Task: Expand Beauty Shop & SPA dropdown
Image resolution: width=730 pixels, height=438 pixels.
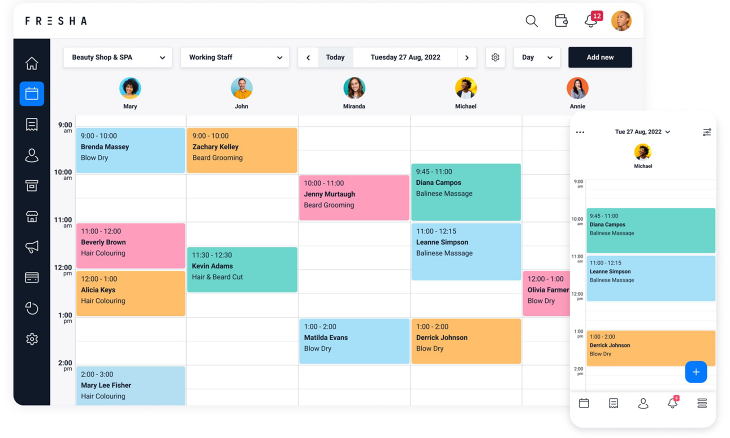Action: point(118,57)
